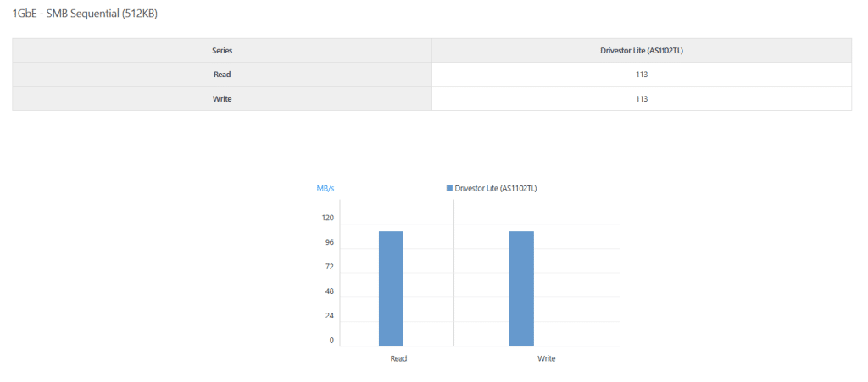The height and width of the screenshot is (382, 868).
Task: Select the Write value 113 cell
Action: point(642,99)
